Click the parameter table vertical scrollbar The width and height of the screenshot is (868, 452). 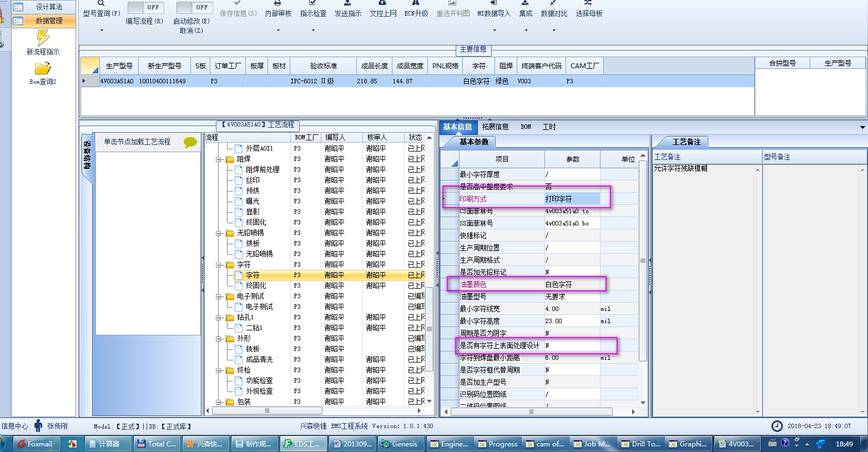pyautogui.click(x=643, y=260)
